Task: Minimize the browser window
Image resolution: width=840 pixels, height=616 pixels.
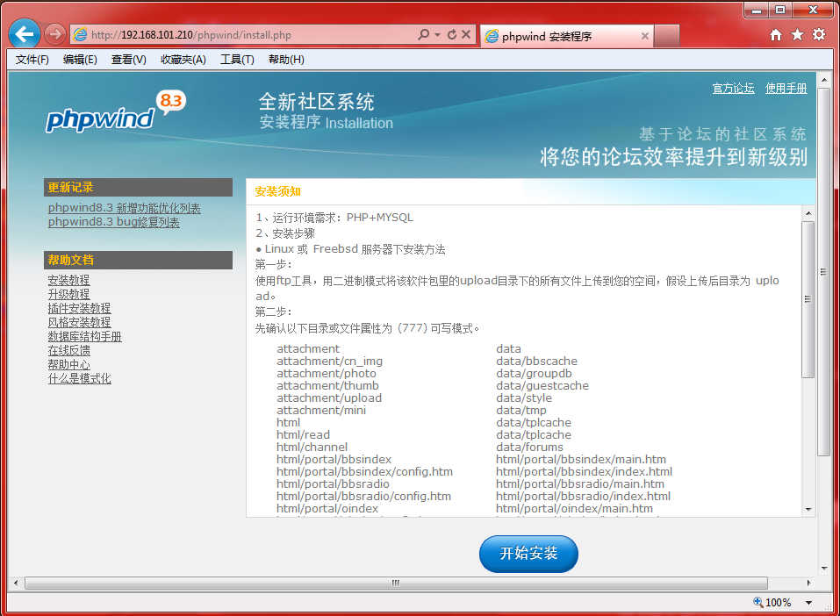Action: coord(757,10)
